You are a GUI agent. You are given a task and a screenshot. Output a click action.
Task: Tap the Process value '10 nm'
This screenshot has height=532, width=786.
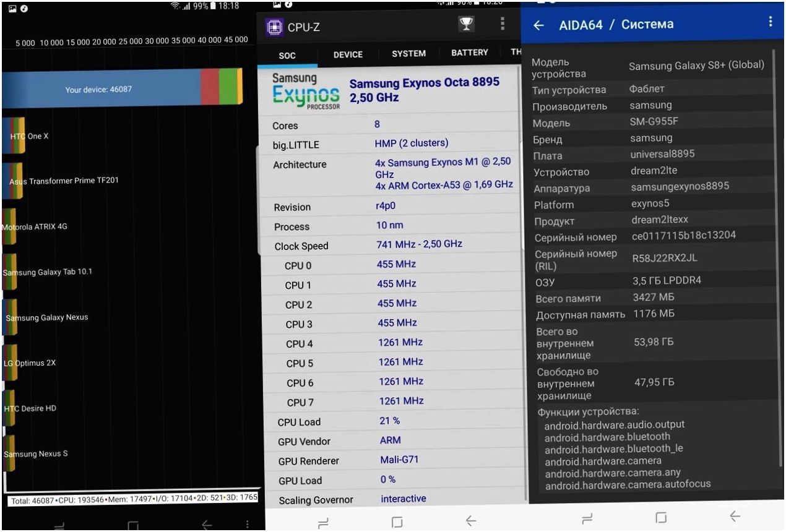389,225
